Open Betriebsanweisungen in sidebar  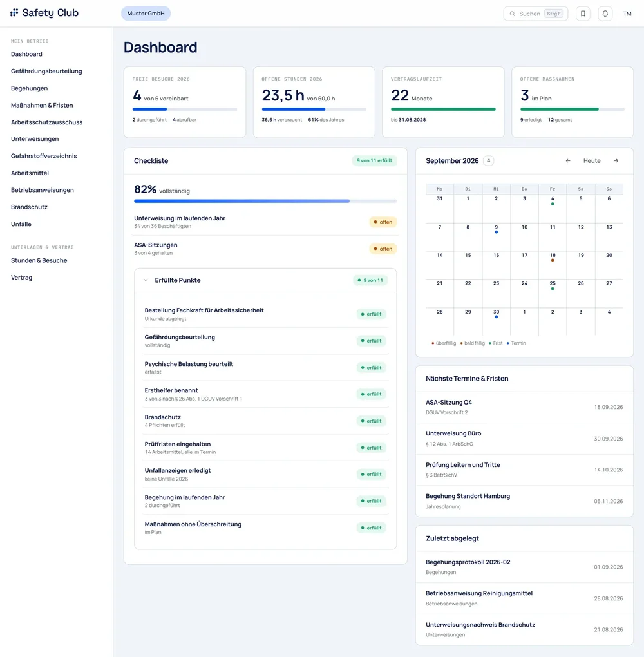pos(43,190)
